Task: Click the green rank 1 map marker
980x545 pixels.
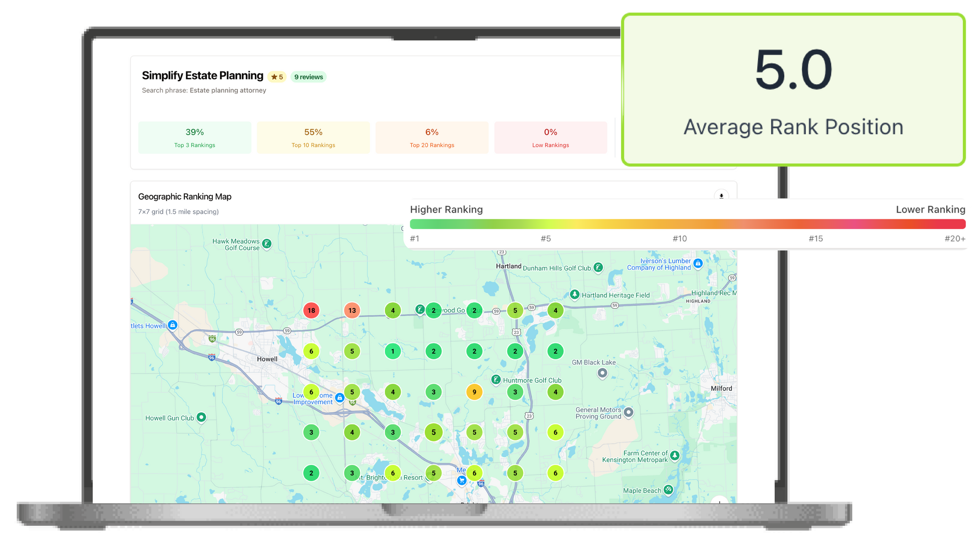Action: click(x=393, y=351)
